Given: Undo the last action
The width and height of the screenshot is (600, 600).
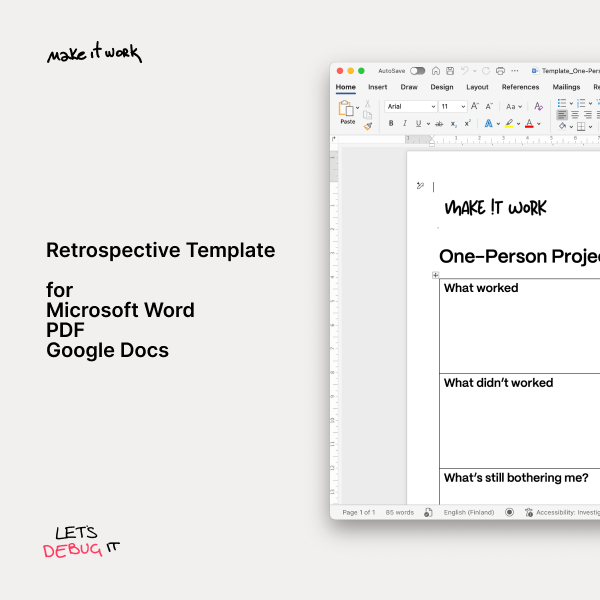Looking at the screenshot, I should (465, 70).
